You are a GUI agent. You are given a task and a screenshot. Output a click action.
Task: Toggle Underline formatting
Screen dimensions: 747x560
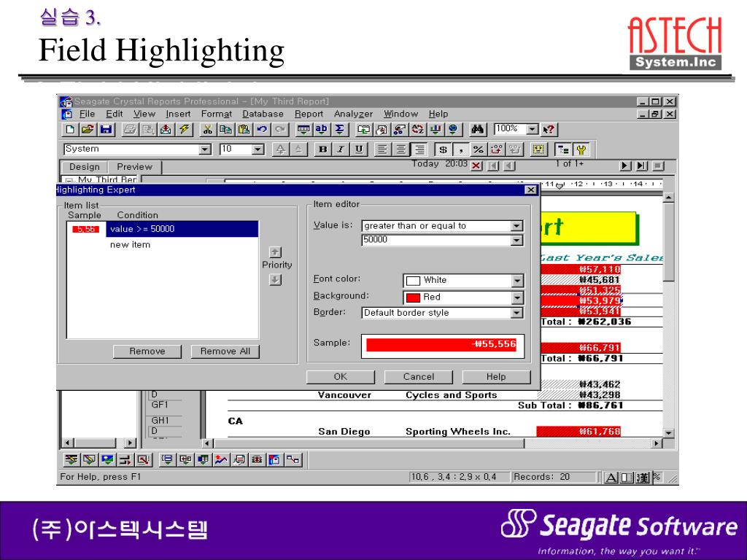[359, 149]
